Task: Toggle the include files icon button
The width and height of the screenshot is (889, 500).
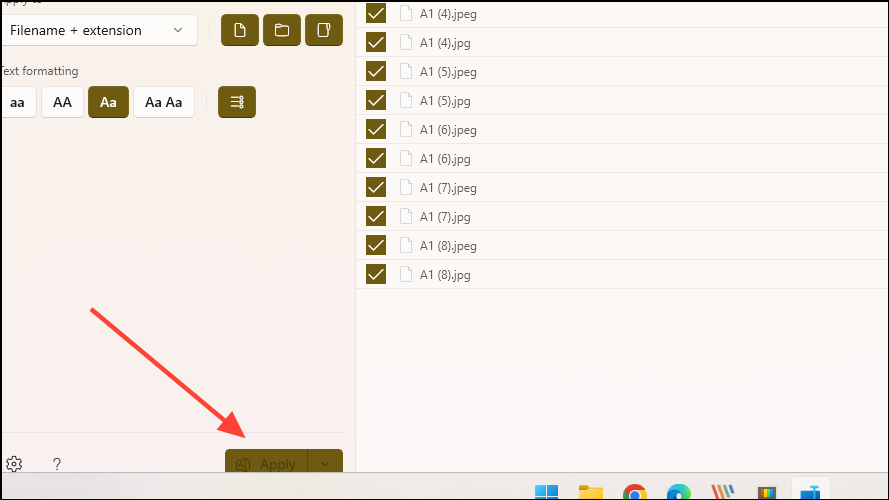Action: click(x=240, y=30)
